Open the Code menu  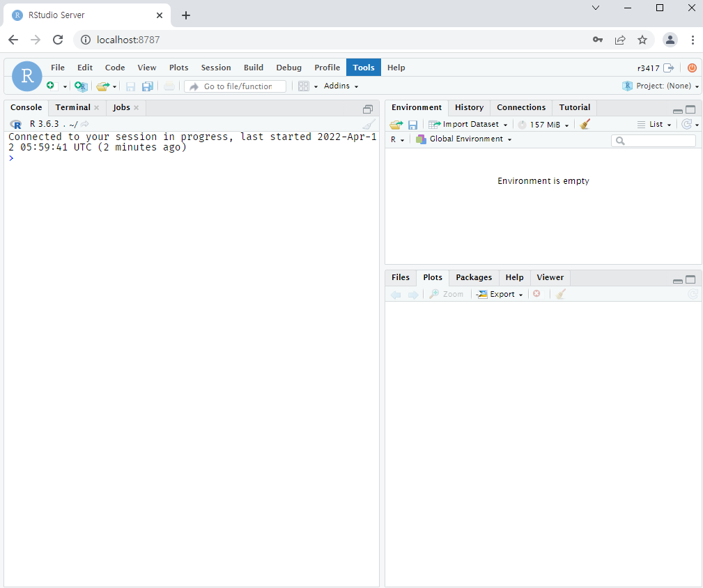[115, 68]
